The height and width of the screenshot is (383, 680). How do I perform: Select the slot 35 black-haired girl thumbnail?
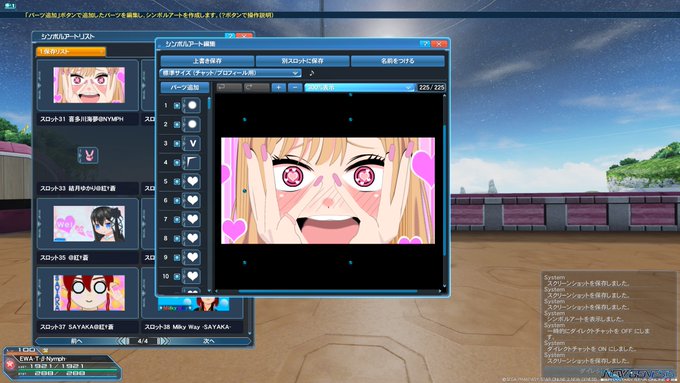pos(89,224)
